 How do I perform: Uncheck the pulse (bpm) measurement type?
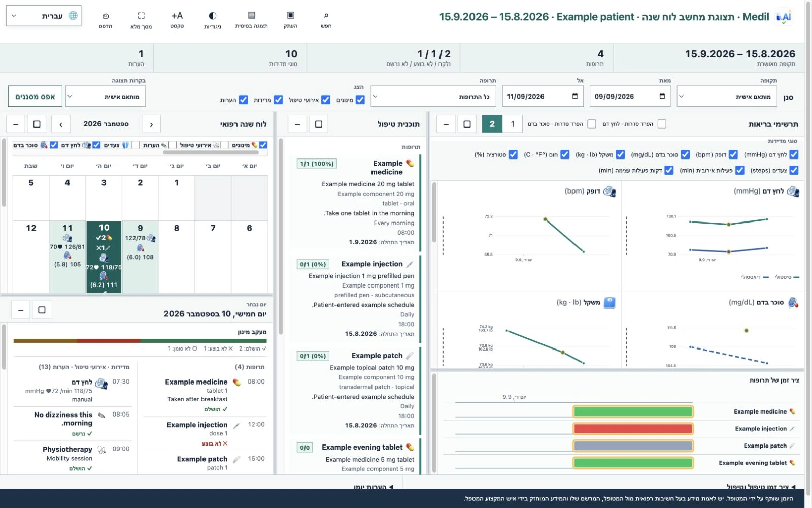coord(733,154)
